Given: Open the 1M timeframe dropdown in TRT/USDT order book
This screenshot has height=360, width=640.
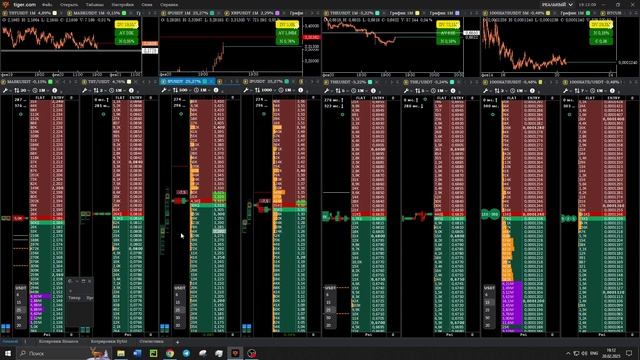Looking at the screenshot, I should [x=118, y=90].
